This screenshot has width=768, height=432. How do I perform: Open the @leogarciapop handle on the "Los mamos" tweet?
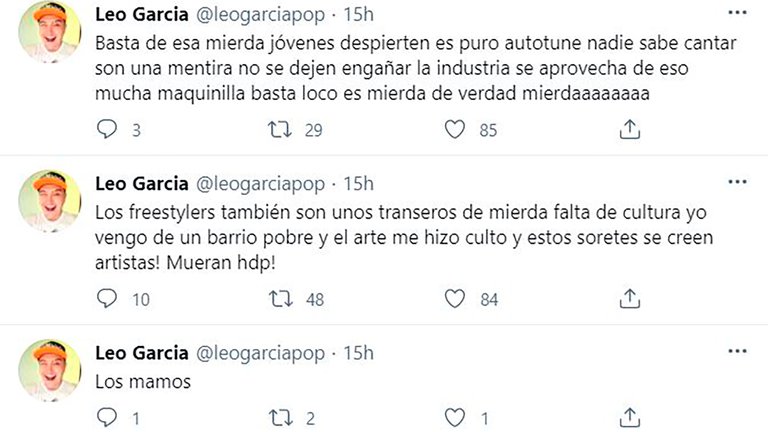262,351
